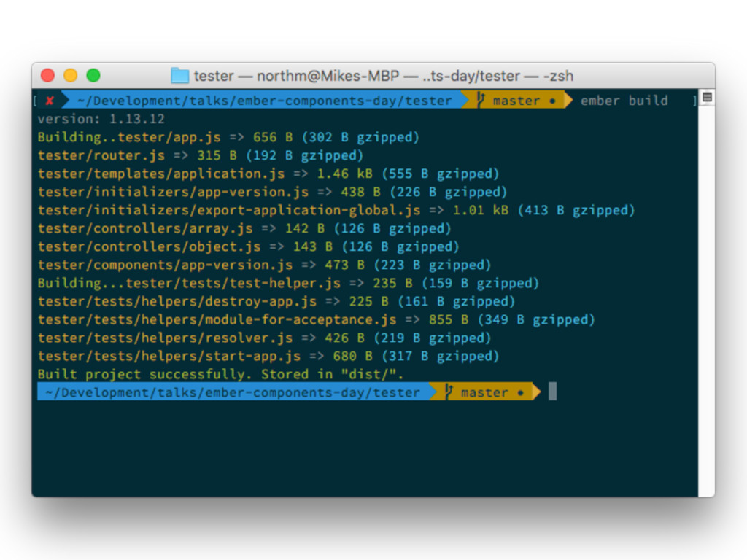
Task: Click the "1.01 kB" size value
Action: [480, 210]
